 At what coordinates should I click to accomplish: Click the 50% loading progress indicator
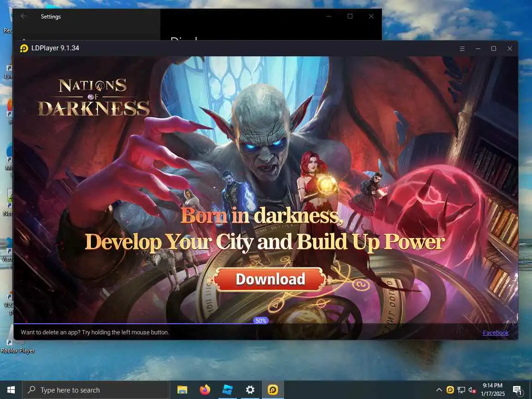click(x=260, y=320)
